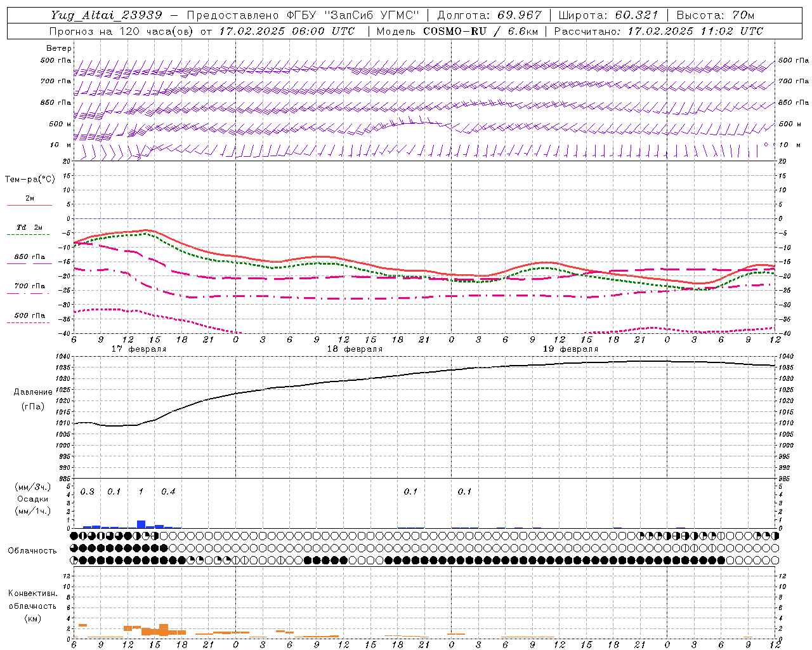812x650 pixels.
Task: Click the Долгота: 69.967 value
Action: click(490, 15)
